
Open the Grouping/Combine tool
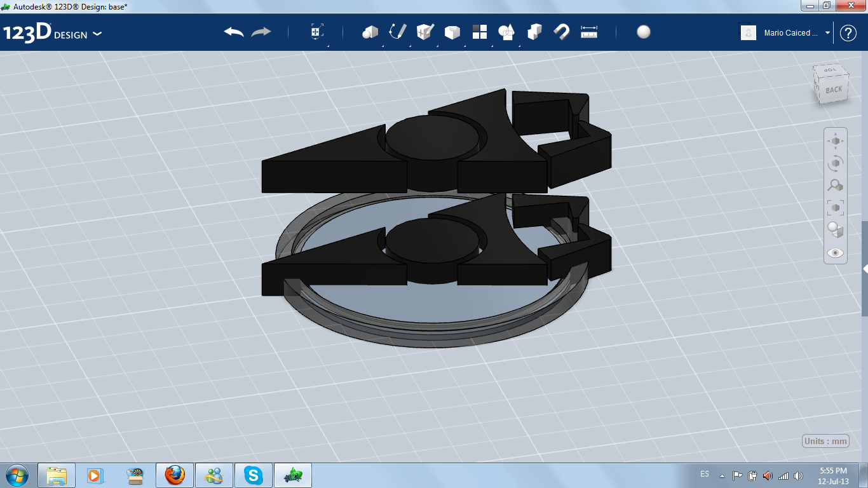click(506, 32)
